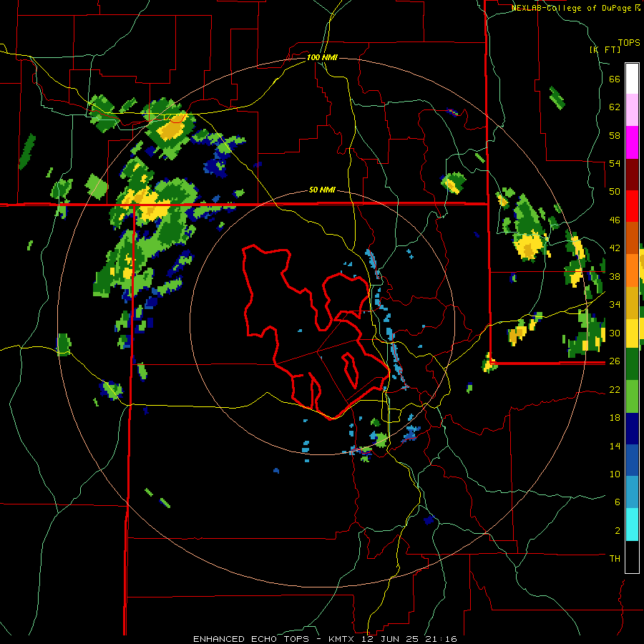Click the '21:16' time stamp

pos(442,639)
